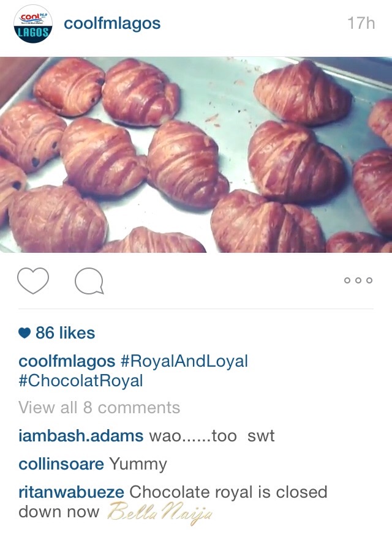The height and width of the screenshot is (543, 392).
Task: Expand View all 8 comments
Action: tap(99, 407)
